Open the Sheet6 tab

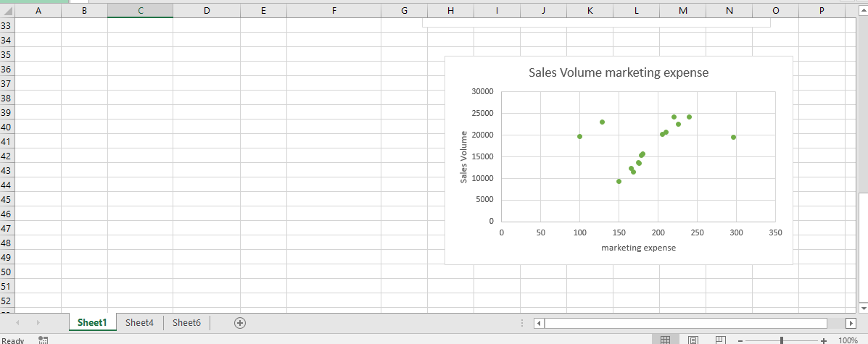coord(186,323)
